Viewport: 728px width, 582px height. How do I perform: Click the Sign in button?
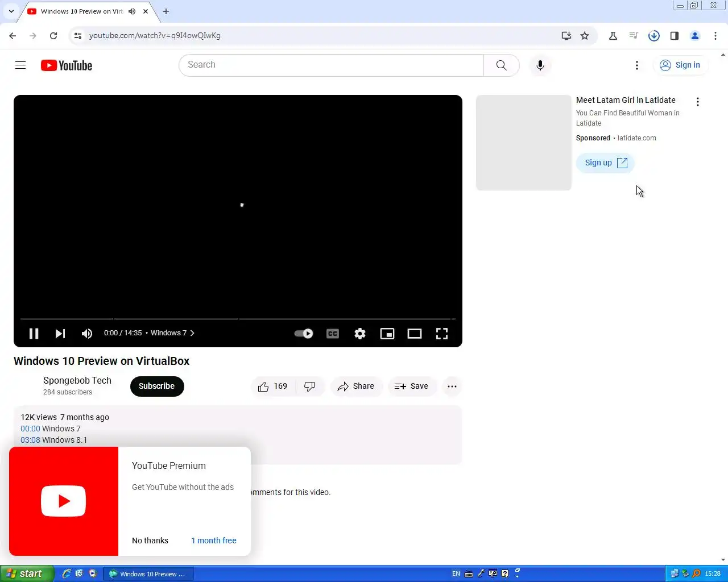click(x=680, y=65)
